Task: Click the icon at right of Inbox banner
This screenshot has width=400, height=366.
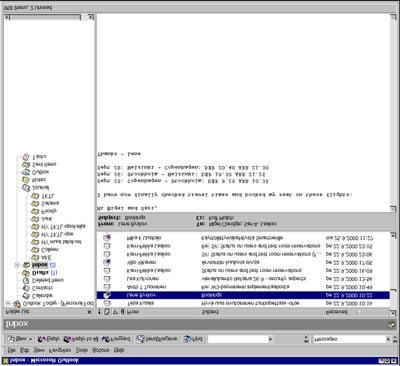Action: pyautogui.click(x=392, y=324)
